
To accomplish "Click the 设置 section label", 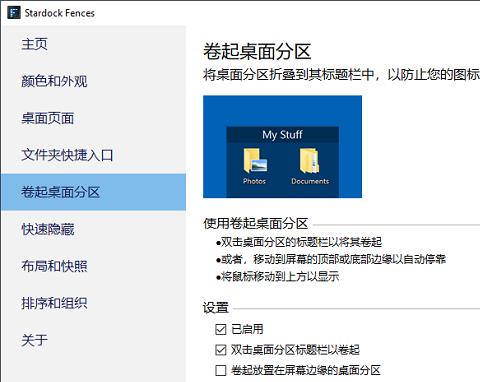I will tap(216, 307).
